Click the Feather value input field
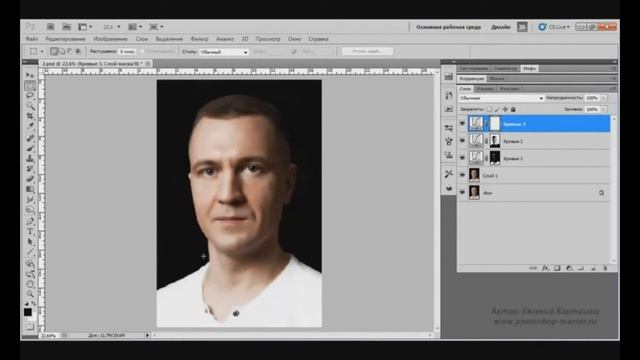Image resolution: width=640 pixels, height=360 pixels. click(127, 52)
